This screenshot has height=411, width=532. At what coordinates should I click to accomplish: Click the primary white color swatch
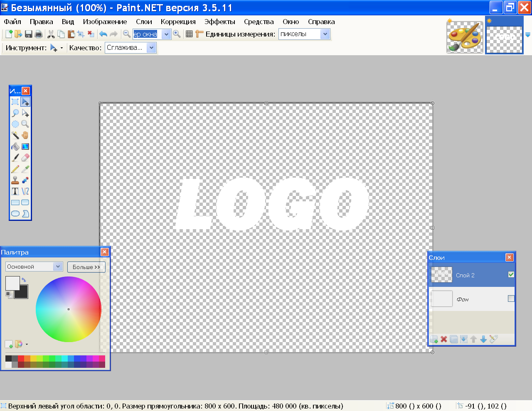pos(12,283)
